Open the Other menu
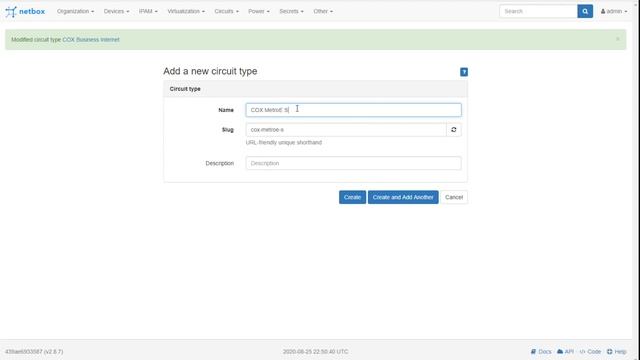640x360 pixels. tap(323, 11)
